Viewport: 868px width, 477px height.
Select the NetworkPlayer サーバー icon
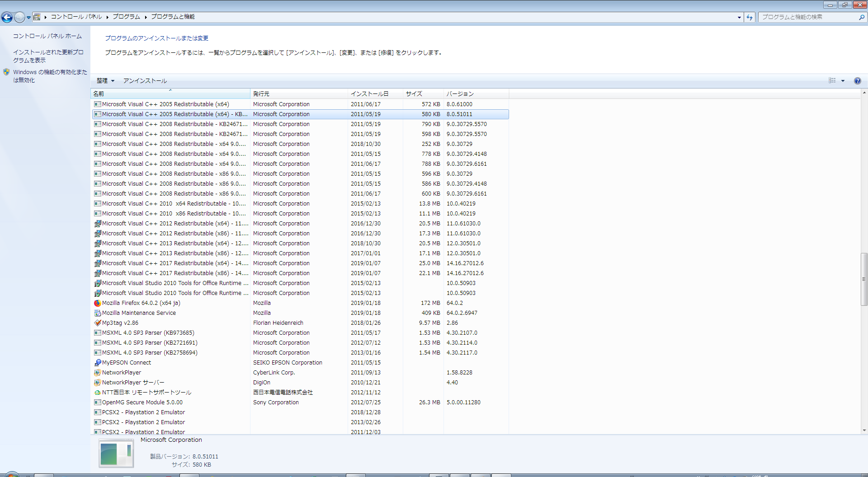pyautogui.click(x=97, y=383)
